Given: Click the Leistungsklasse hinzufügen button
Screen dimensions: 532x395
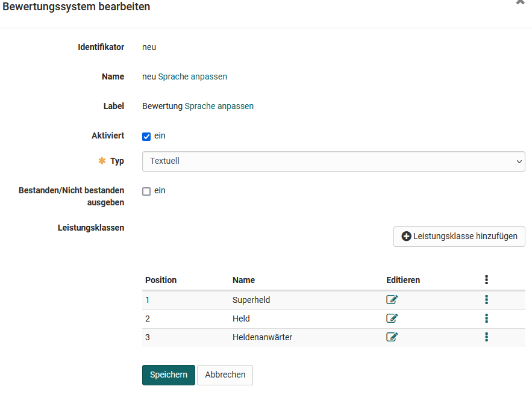Looking at the screenshot, I should point(459,236).
